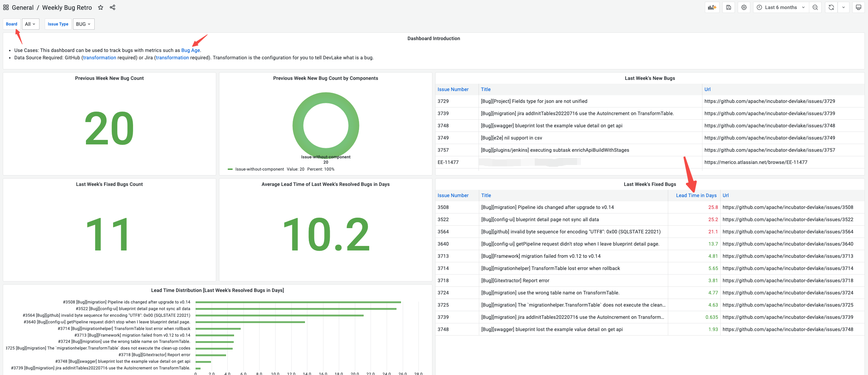Open Last Week's Fixed Bugs Count panel menu
The height and width of the screenshot is (375, 868).
(109, 184)
